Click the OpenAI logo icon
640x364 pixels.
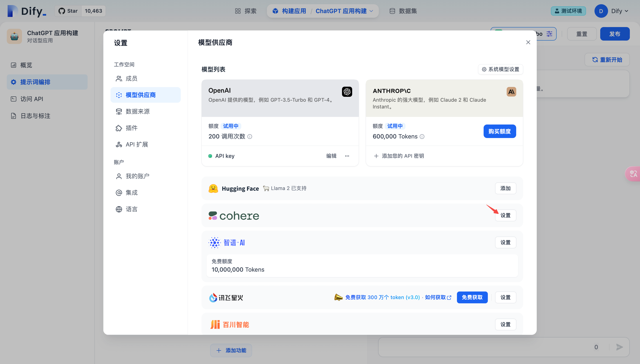click(x=346, y=92)
